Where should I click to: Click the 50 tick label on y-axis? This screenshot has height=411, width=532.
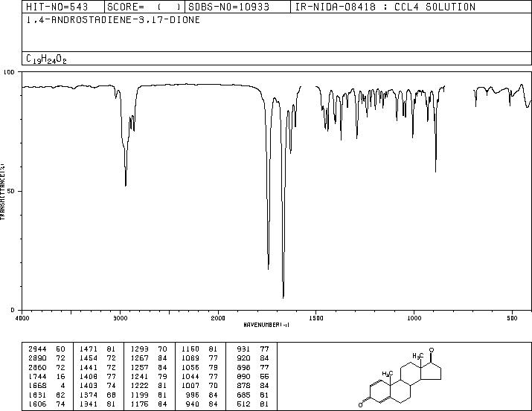(12, 191)
